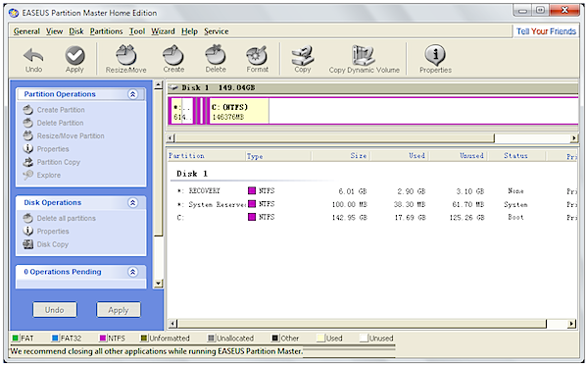Click disk map scrollbar right arrow
The image size is (588, 367).
click(573, 138)
